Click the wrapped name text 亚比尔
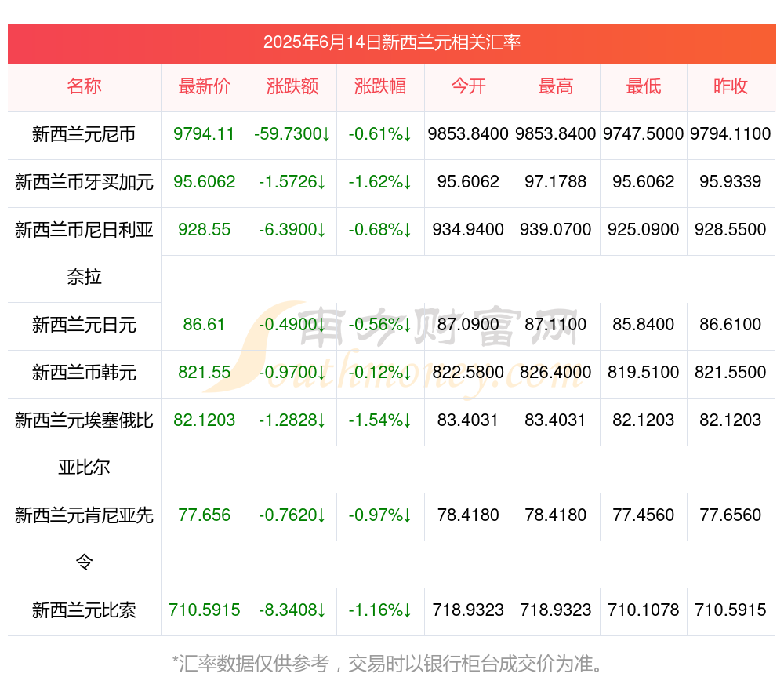The image size is (784, 688). click(84, 468)
